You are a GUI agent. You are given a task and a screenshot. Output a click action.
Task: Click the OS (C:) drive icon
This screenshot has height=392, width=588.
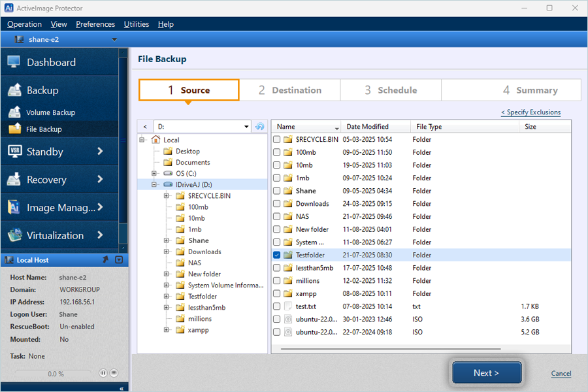[168, 173]
